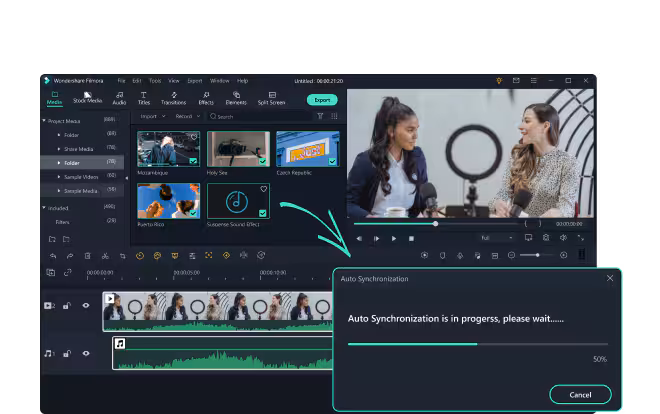
Task: Switch to the Transitions tab
Action: tap(173, 98)
